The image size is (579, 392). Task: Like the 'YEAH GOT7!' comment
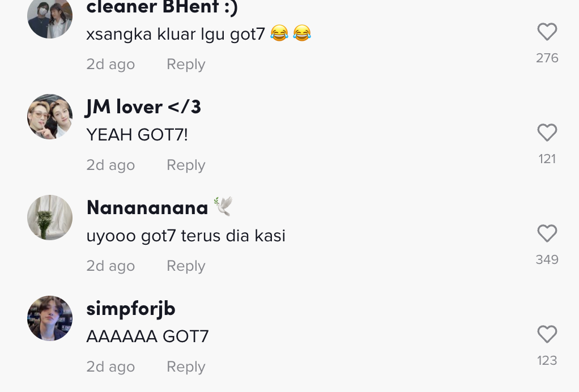pos(547,132)
